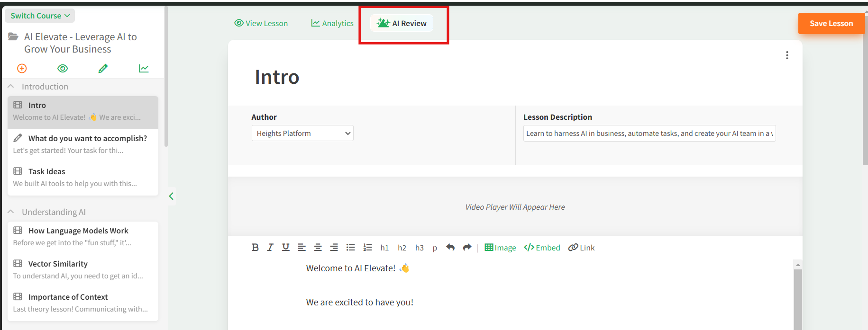Click the course title AI Elevate folder
This screenshot has height=330, width=868.
point(81,43)
